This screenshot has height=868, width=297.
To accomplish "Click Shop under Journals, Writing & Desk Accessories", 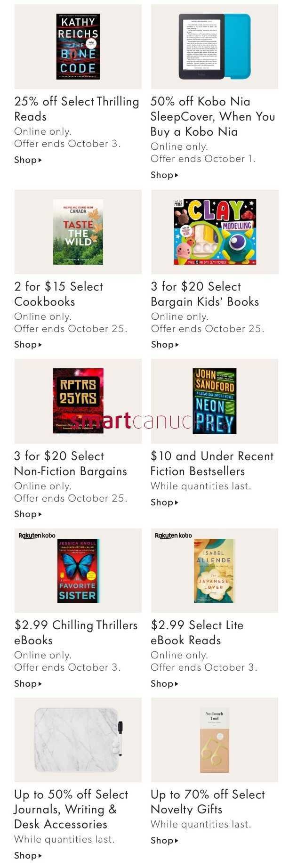I will tap(28, 856).
